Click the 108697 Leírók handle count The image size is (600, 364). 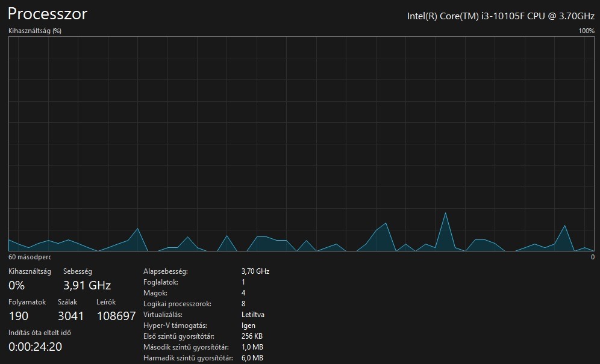(116, 316)
